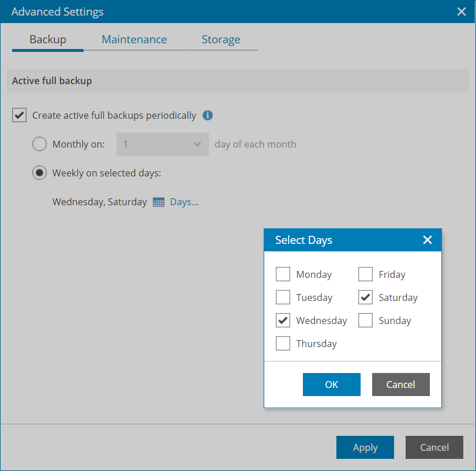
Task: Tick the Thursday checkbox
Action: coord(283,344)
